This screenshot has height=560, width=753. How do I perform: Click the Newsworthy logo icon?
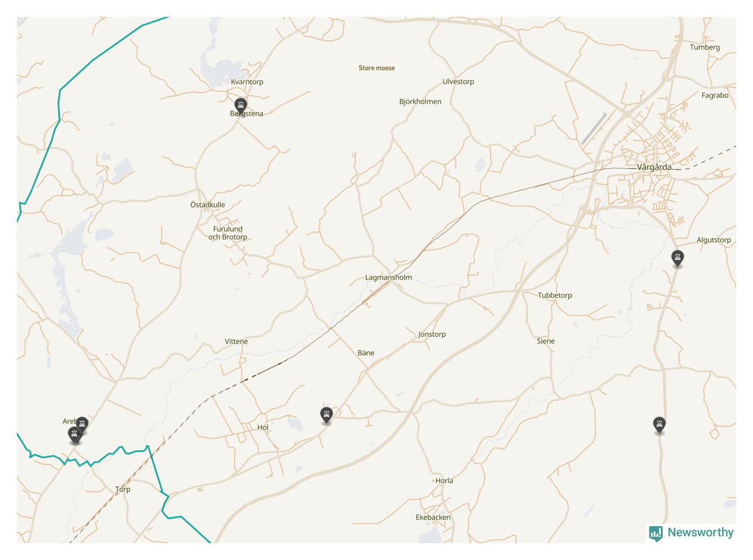(x=655, y=533)
